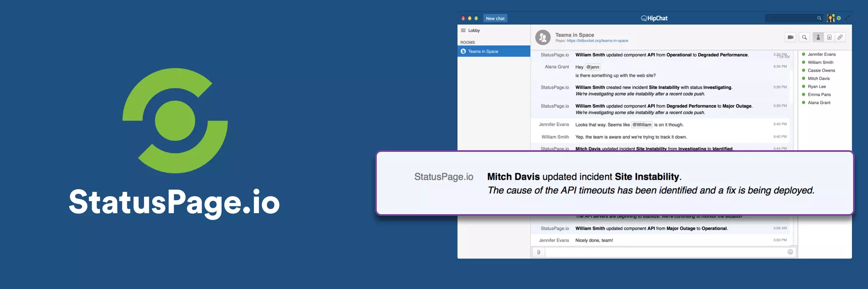Screen dimensions: 868x289
Task: Click the Lobby hamburger icon
Action: [463, 30]
